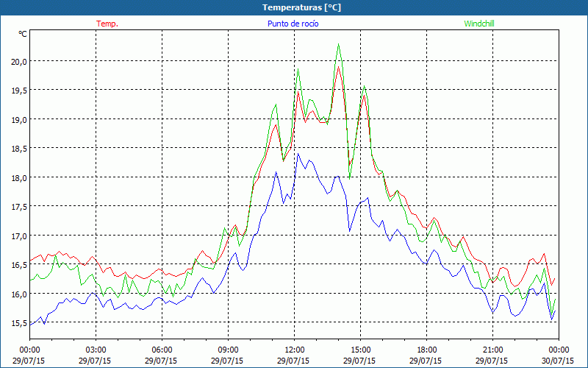
Task: Click the 16,5 y-axis value
Action: [x=19, y=265]
